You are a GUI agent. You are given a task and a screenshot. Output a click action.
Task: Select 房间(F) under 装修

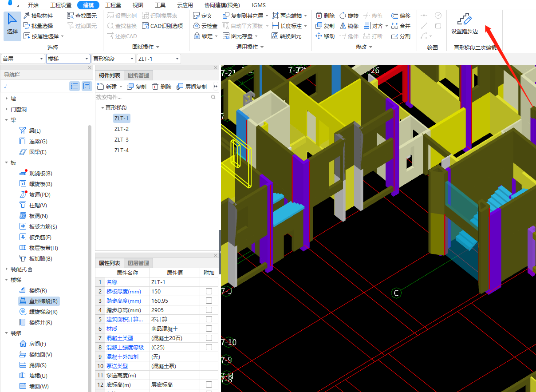click(x=33, y=344)
